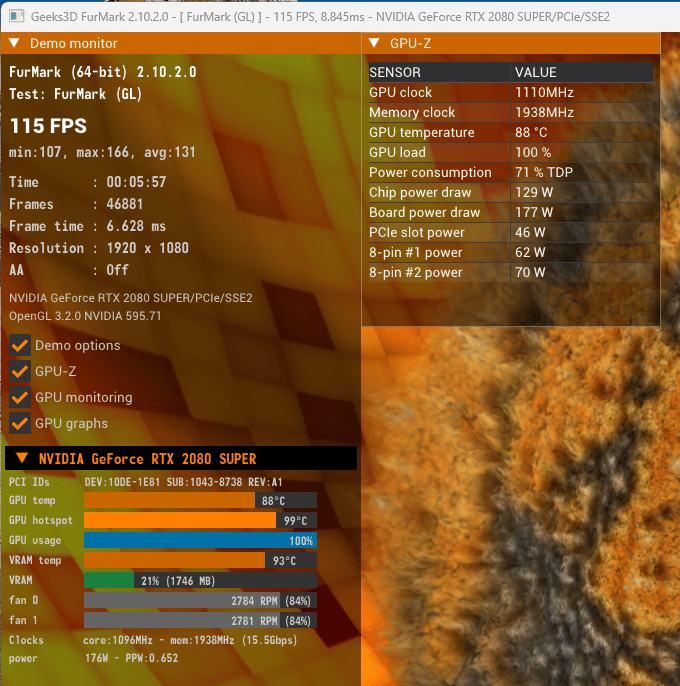680x686 pixels.
Task: Uncheck the Demo options checkbox
Action: (20, 345)
